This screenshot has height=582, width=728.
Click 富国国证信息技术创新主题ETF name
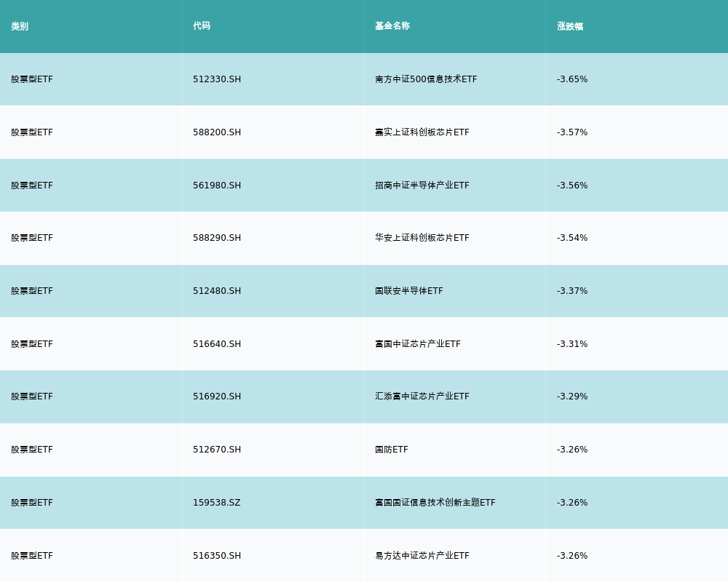(x=435, y=503)
